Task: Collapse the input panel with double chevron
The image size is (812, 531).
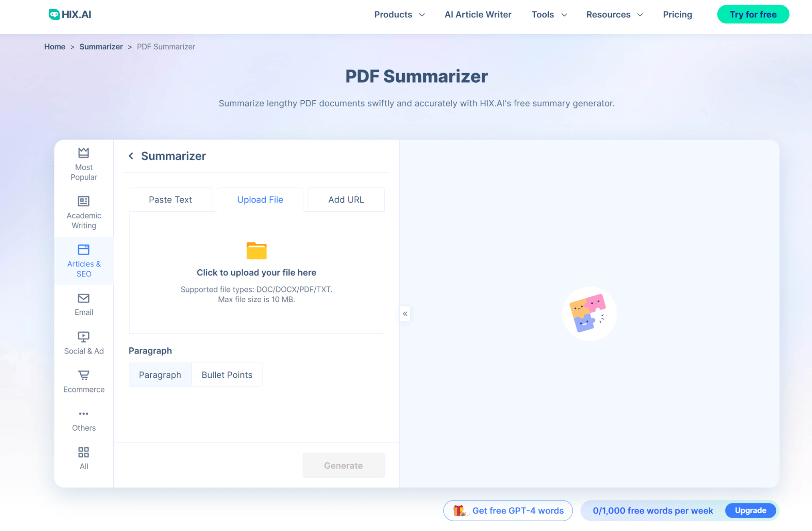Action: click(405, 314)
